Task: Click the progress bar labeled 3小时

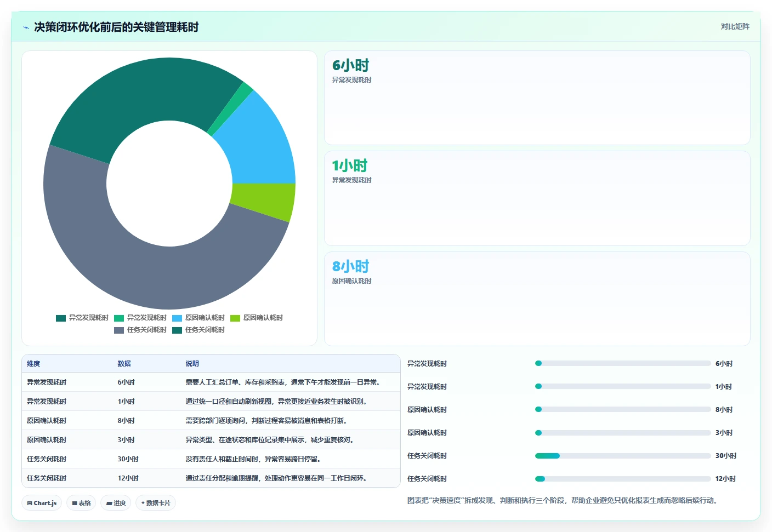Action: coord(623,433)
